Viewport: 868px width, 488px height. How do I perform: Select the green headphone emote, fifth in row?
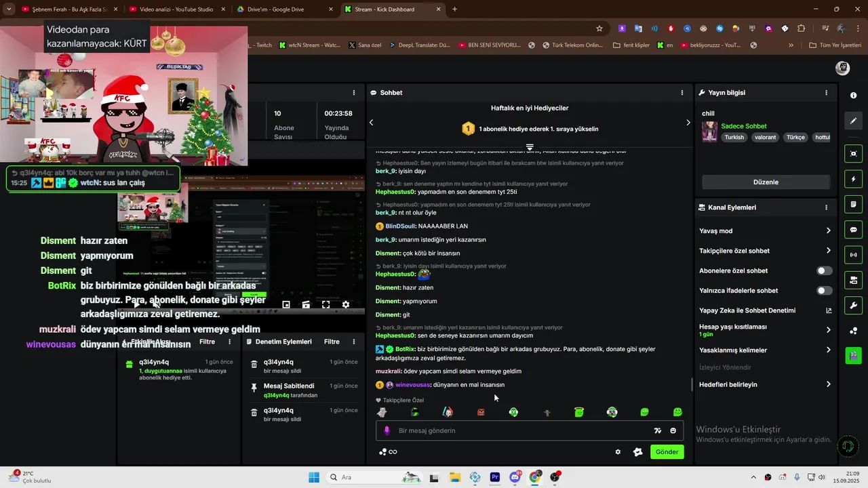[x=513, y=412]
